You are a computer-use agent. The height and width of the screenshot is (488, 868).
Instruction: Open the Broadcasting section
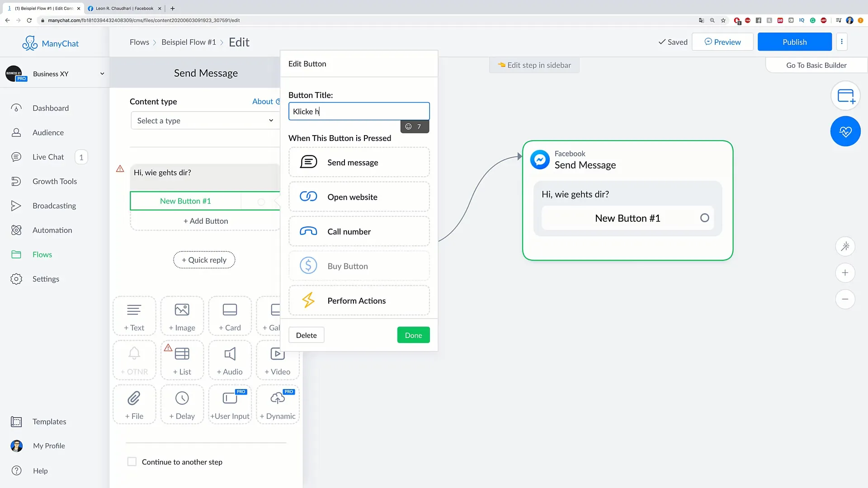coord(54,206)
